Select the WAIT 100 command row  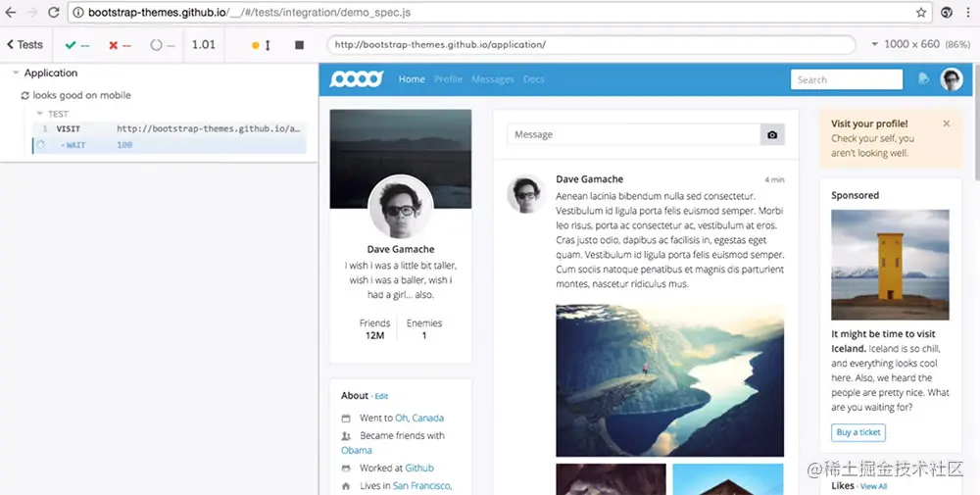pos(170,145)
